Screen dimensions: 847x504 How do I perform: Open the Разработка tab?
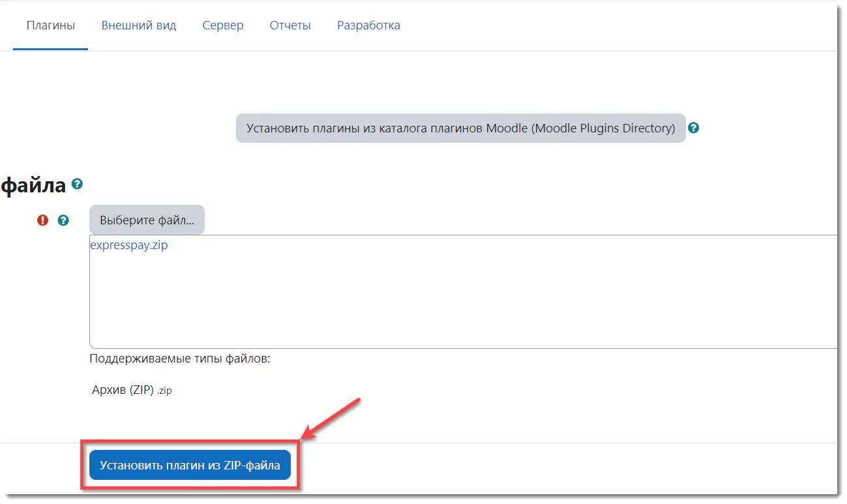(368, 25)
